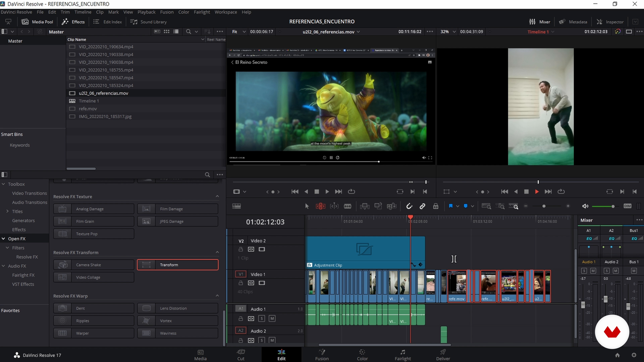Image resolution: width=644 pixels, height=362 pixels.
Task: Select the Film Grain effect
Action: (x=94, y=221)
